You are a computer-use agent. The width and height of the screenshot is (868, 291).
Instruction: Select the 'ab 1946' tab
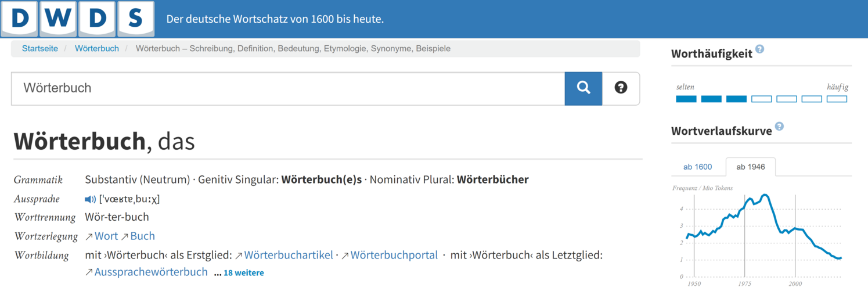click(750, 167)
